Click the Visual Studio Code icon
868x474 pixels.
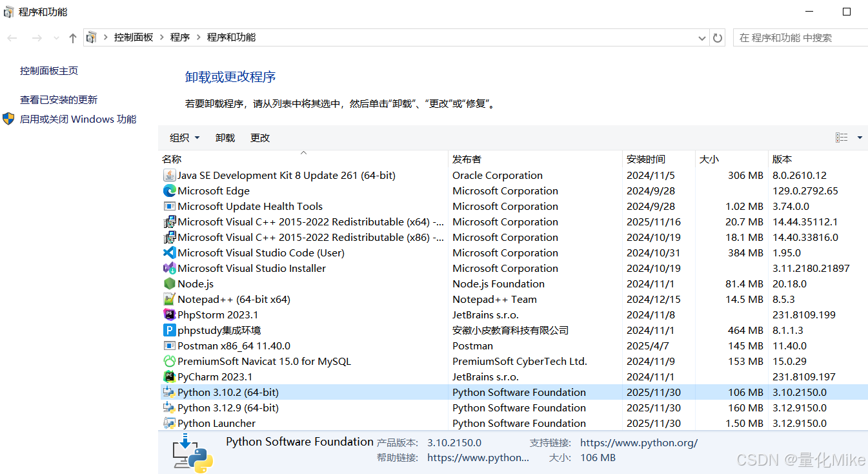pos(170,252)
